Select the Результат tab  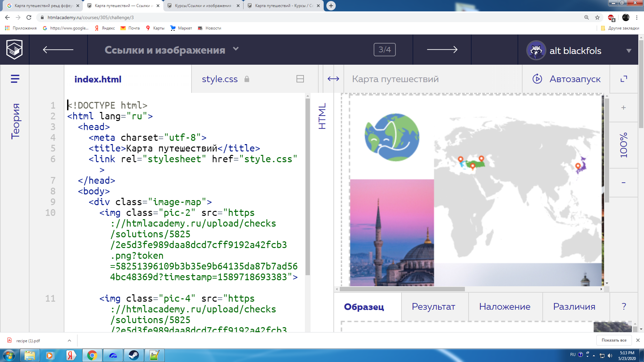[433, 307]
